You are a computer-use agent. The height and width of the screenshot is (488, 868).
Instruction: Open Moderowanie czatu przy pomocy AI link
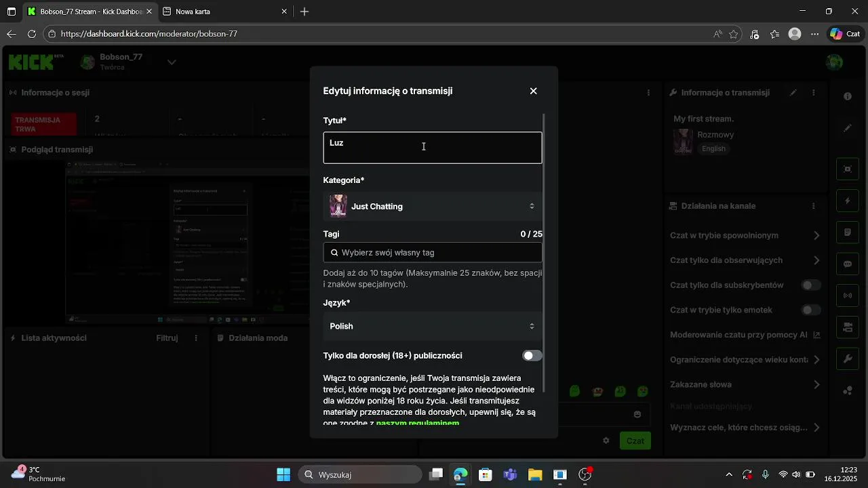pos(745,335)
